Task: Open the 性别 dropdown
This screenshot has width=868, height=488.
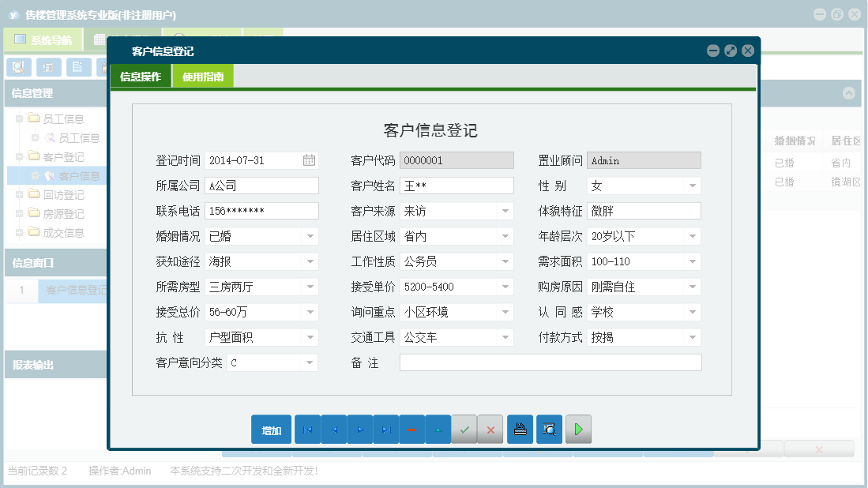Action: [693, 186]
